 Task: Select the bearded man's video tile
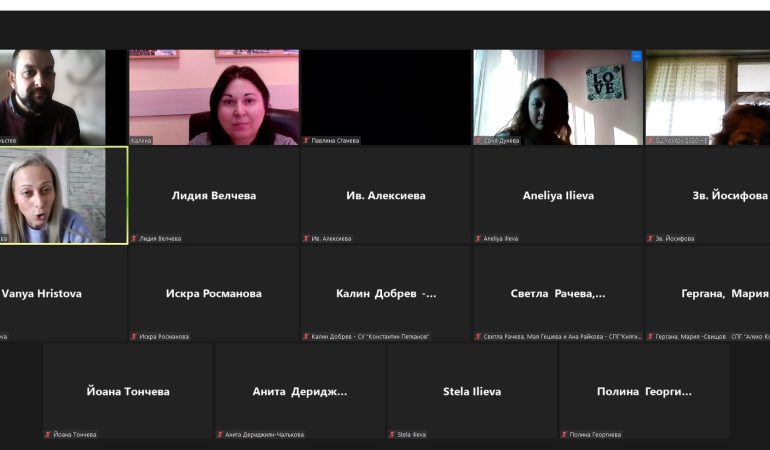(50, 97)
